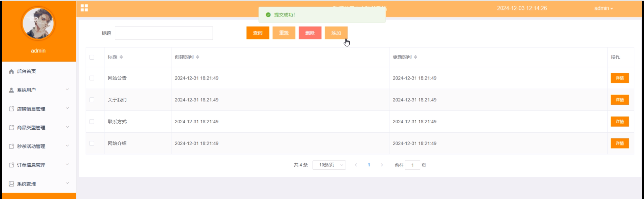Screen dimensions: 644x199
Task: Open 详情 for 关于我们 row
Action: 620,100
